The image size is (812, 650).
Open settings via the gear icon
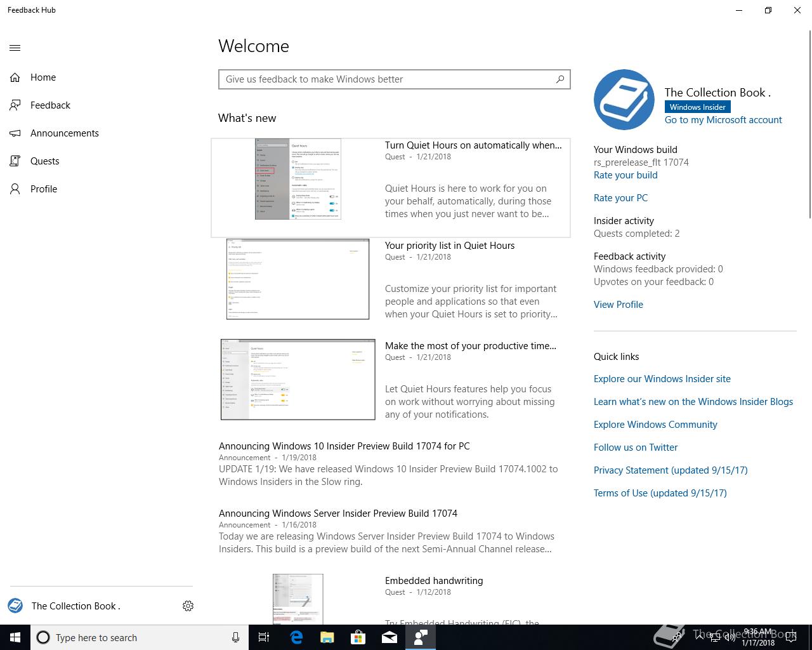[x=188, y=606]
